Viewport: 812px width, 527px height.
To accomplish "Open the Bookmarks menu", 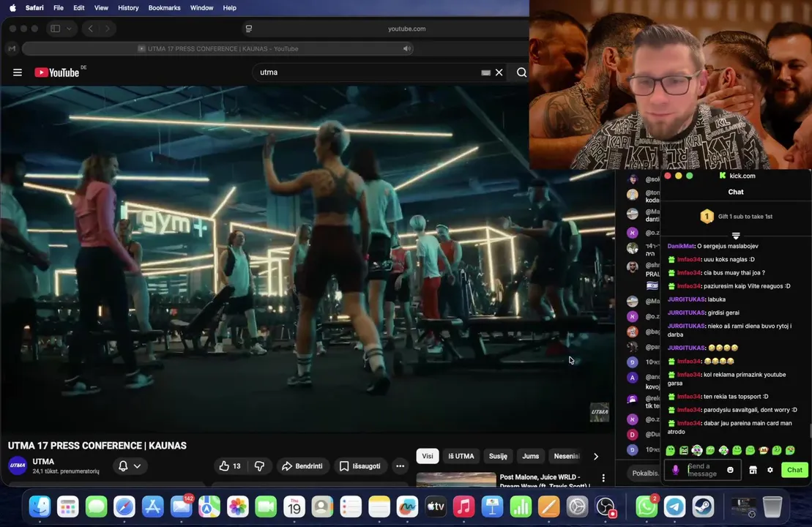I will (164, 8).
